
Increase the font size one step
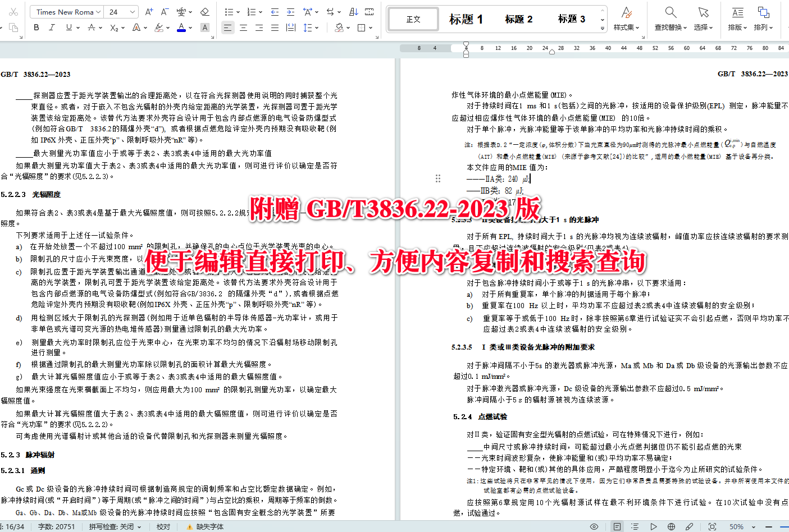pyautogui.click(x=148, y=11)
